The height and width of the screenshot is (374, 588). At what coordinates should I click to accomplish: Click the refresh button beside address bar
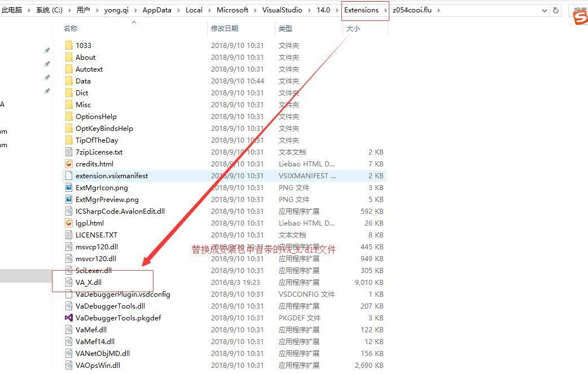[x=556, y=11]
